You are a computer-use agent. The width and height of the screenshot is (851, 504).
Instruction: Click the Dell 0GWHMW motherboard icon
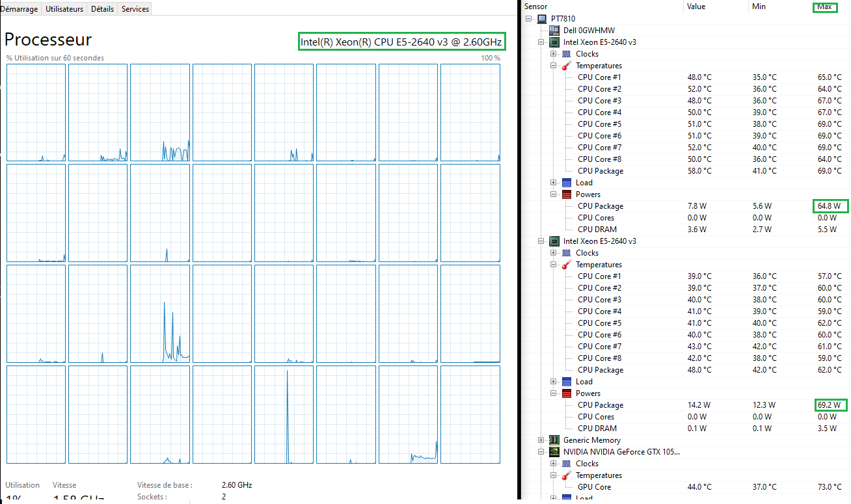(554, 31)
